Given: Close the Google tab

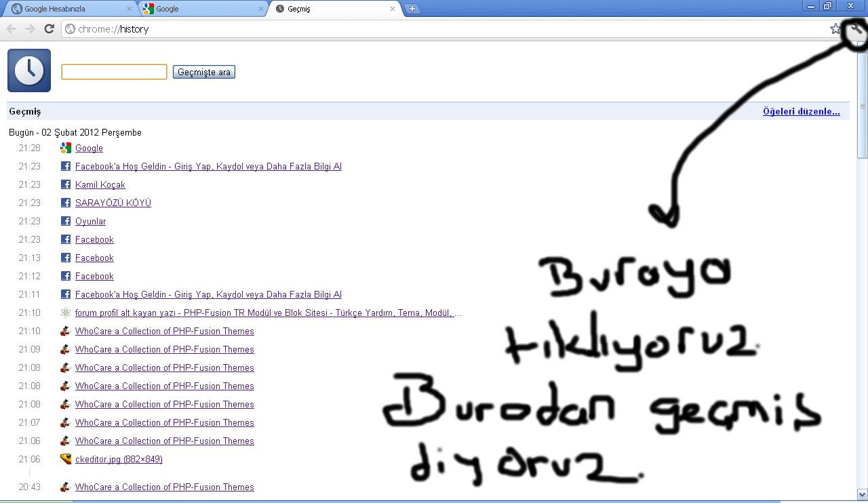Looking at the screenshot, I should click(x=260, y=9).
